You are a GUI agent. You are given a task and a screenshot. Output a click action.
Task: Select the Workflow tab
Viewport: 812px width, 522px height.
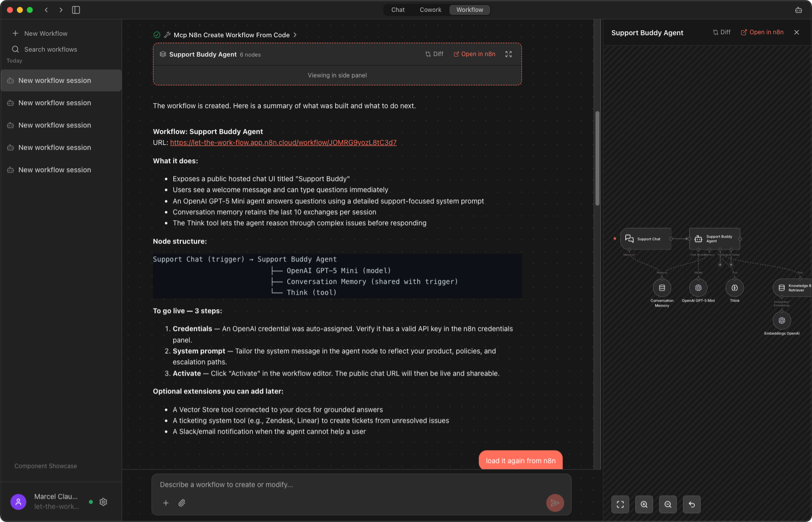coord(470,10)
